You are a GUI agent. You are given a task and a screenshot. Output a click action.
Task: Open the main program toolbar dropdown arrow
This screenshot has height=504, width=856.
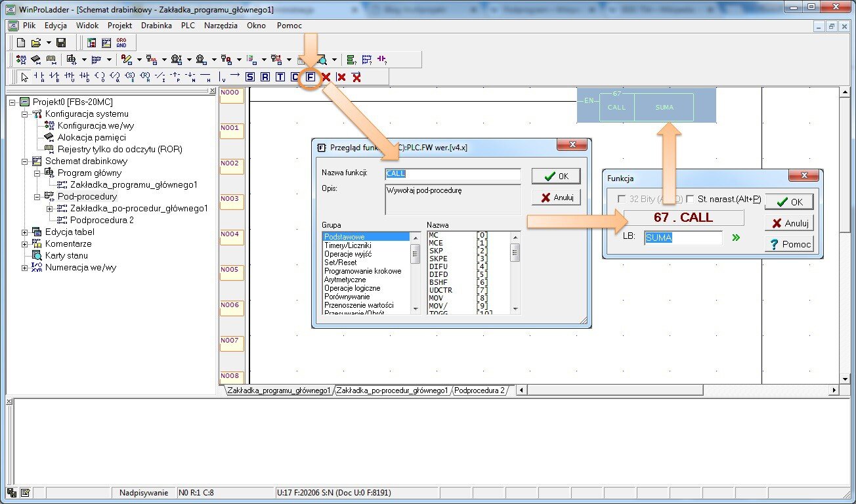(84, 60)
